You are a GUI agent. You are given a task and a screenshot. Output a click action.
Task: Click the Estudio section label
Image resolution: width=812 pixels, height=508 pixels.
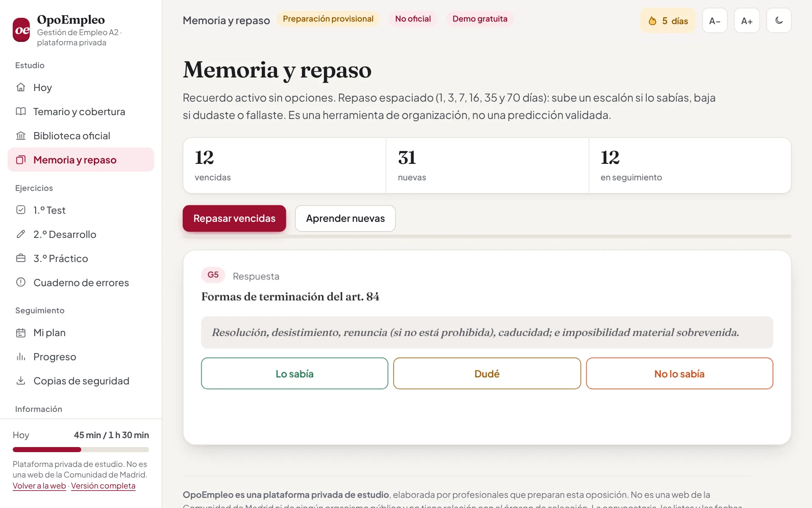30,65
